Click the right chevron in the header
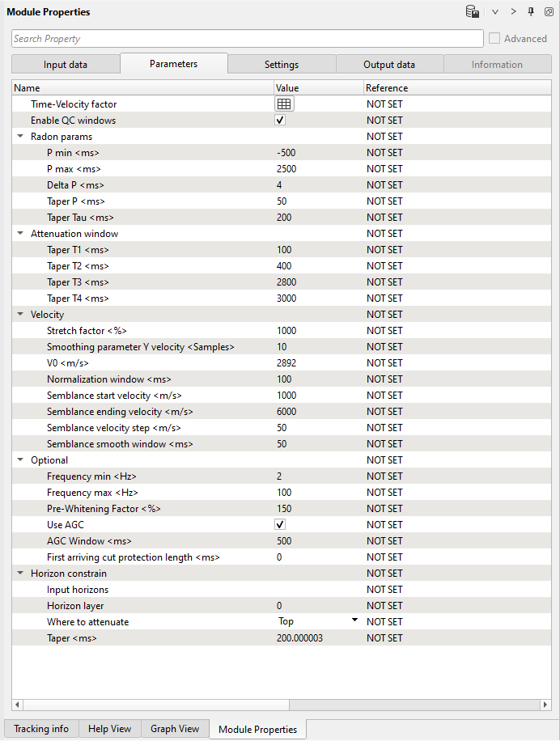The image size is (560, 741). point(513,12)
